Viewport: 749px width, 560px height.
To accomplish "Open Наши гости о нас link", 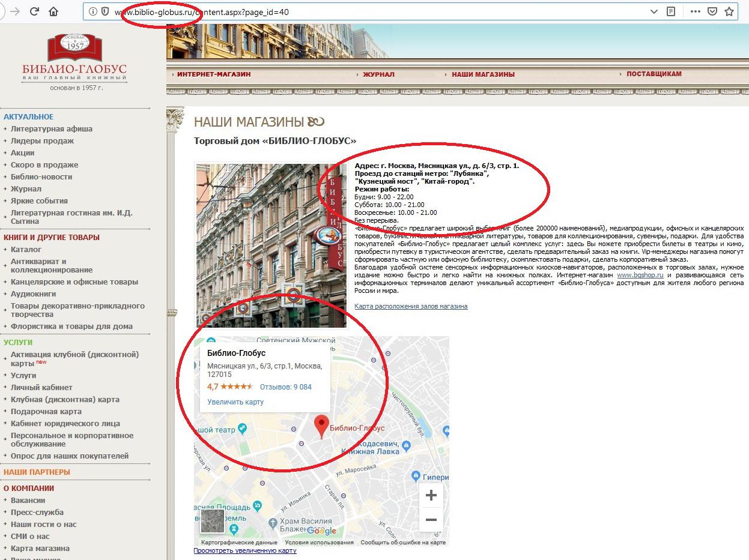I will (43, 524).
